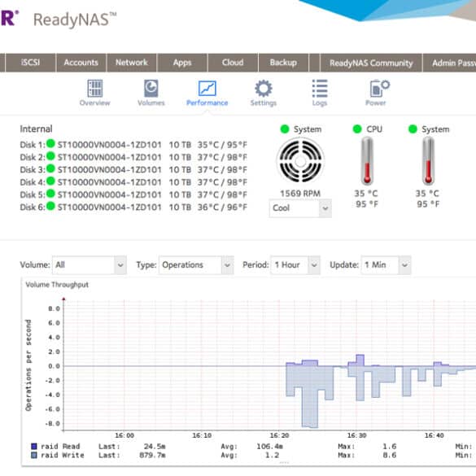The width and height of the screenshot is (476, 476).
Task: Switch to the iSCSI tab
Action: click(x=30, y=63)
